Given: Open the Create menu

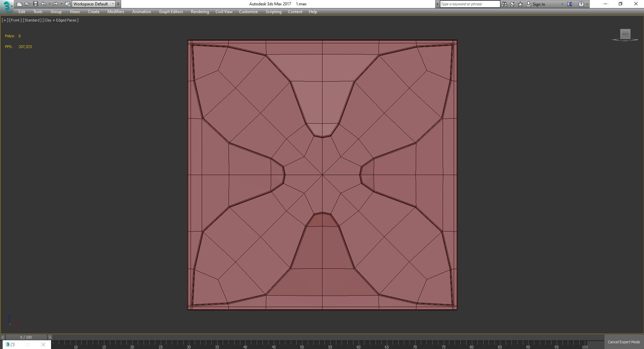Looking at the screenshot, I should (94, 12).
